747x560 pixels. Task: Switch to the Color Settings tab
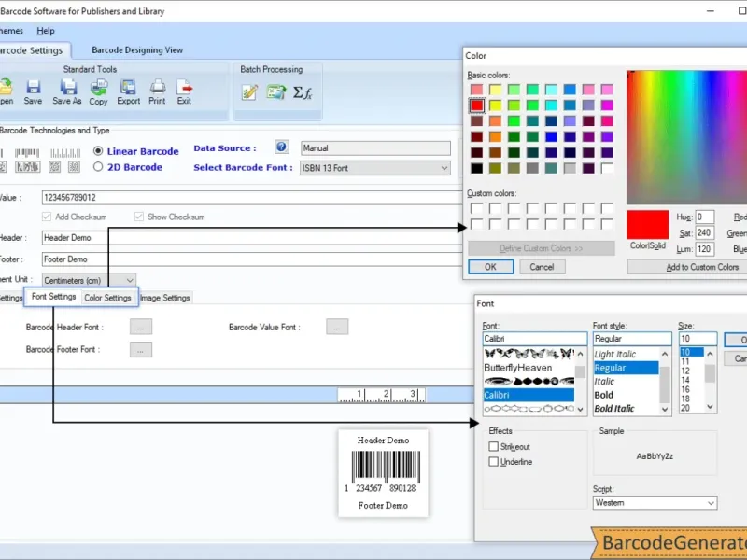tap(107, 298)
